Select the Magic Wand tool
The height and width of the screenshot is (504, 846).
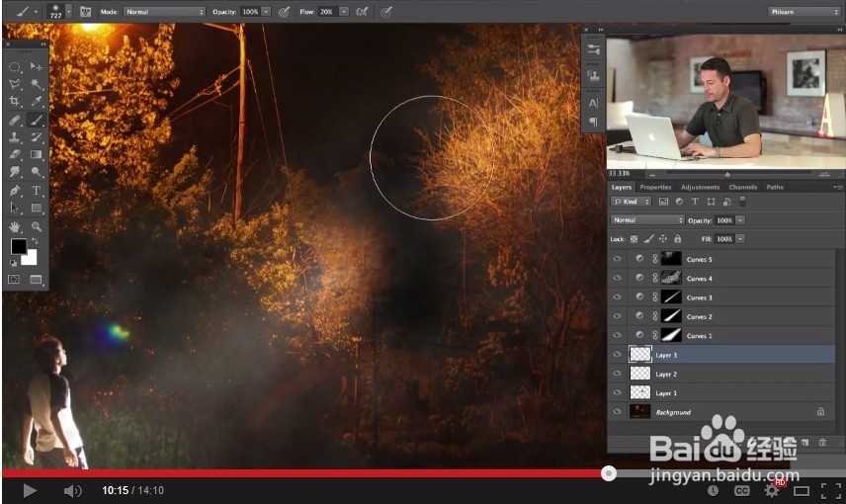coord(37,84)
